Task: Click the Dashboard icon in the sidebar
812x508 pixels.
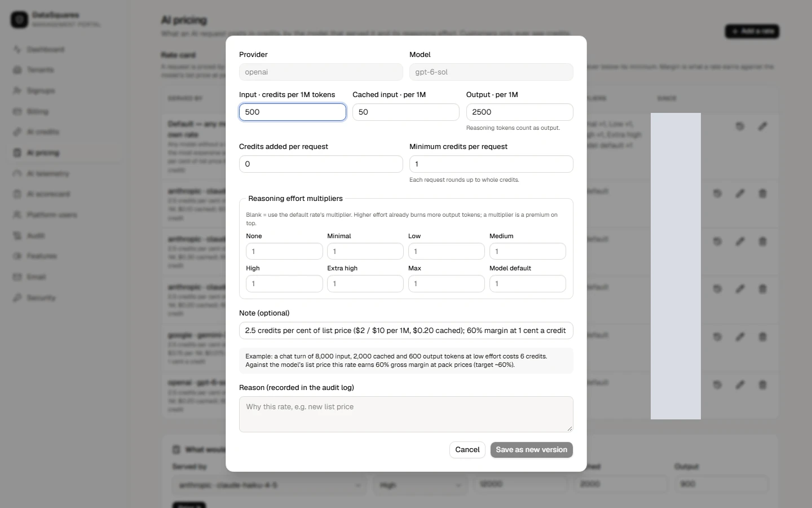Action: pyautogui.click(x=17, y=49)
